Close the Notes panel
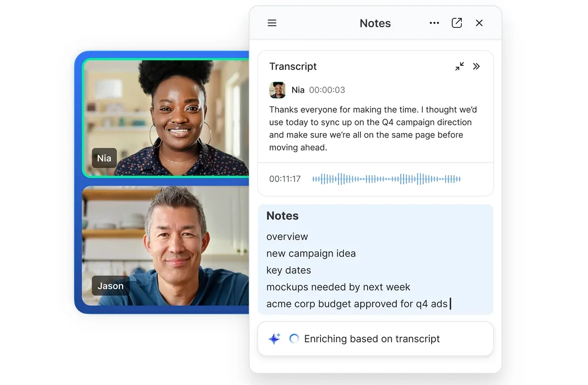This screenshot has width=588, height=385. (x=479, y=23)
